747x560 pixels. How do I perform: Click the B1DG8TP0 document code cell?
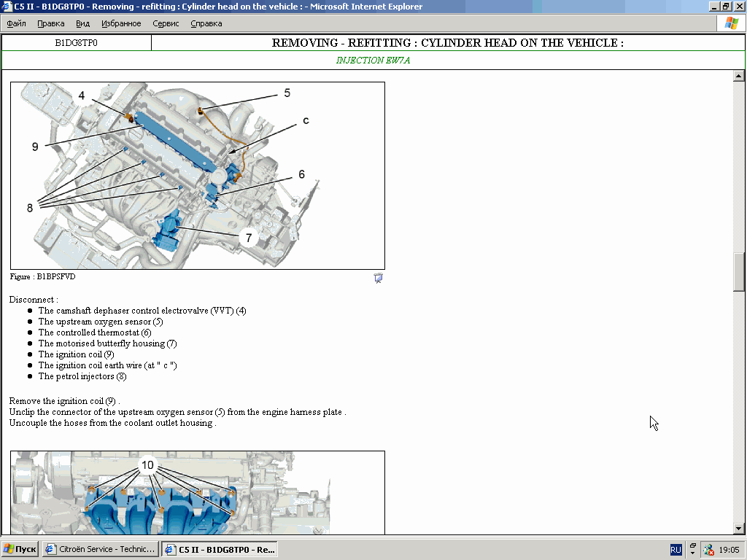pyautogui.click(x=76, y=43)
